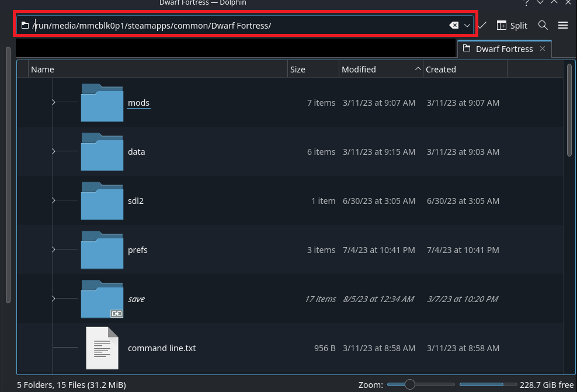Click the window help question mark icon

[x=526, y=2]
